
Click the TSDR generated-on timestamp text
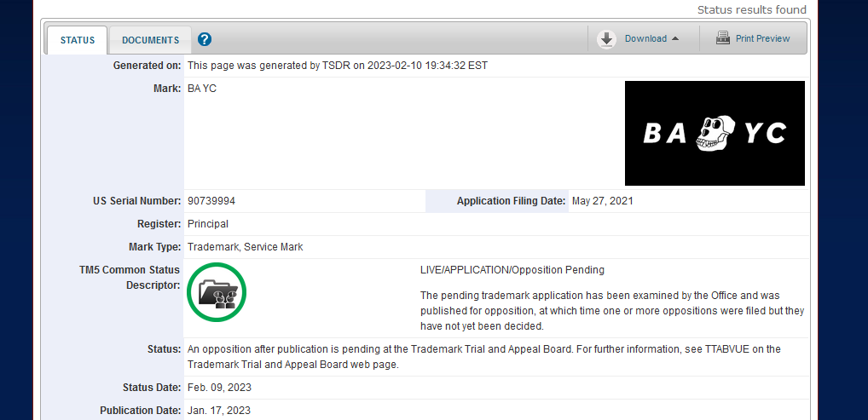tap(338, 65)
